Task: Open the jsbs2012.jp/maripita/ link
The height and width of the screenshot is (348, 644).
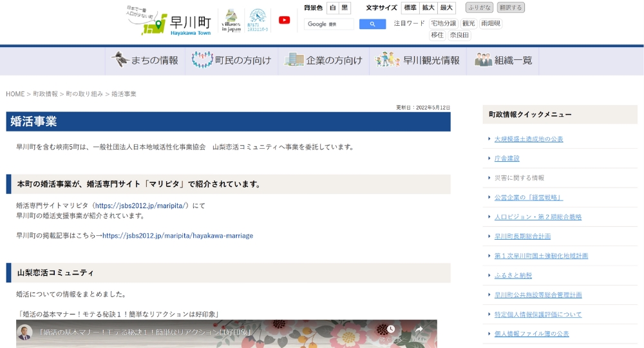Action: click(x=141, y=206)
